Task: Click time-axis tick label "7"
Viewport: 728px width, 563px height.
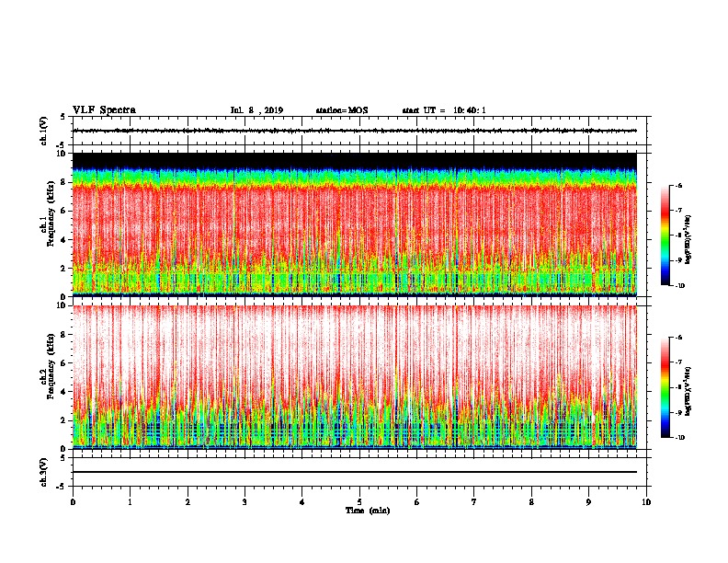Action: pos(474,502)
